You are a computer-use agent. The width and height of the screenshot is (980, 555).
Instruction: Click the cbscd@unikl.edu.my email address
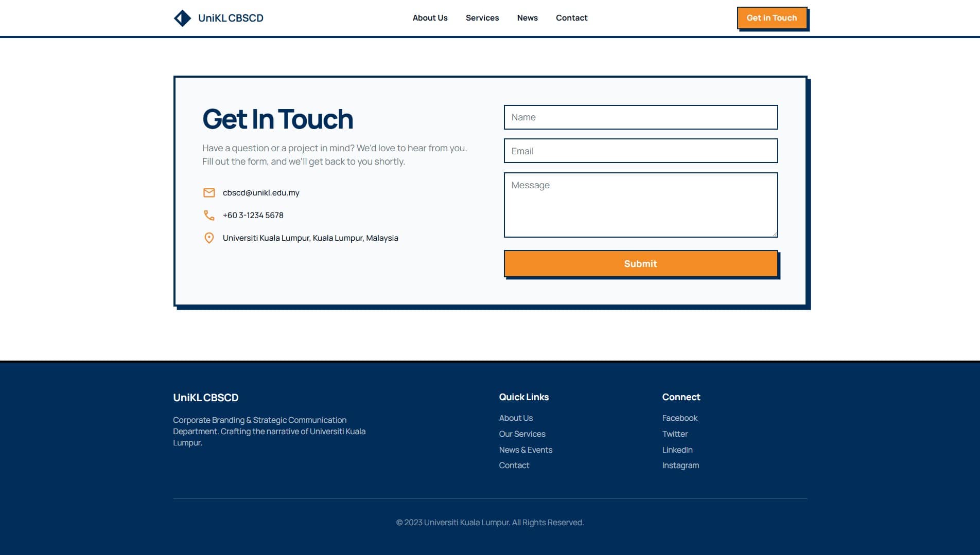point(260,193)
